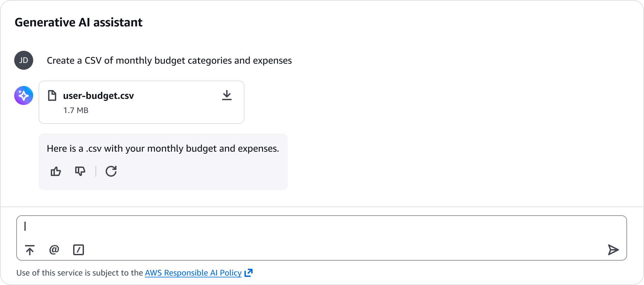644x285 pixels.
Task: Click the AI assistant sparkle avatar
Action: point(24,95)
